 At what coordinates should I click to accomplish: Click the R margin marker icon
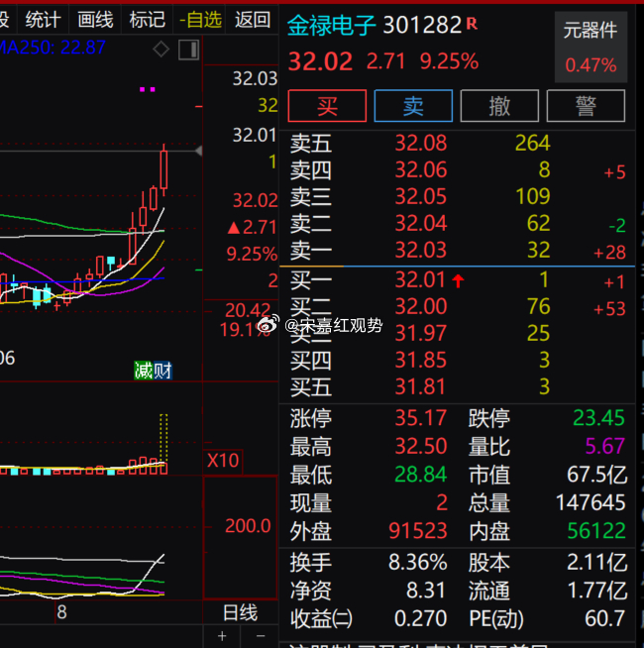click(x=472, y=24)
